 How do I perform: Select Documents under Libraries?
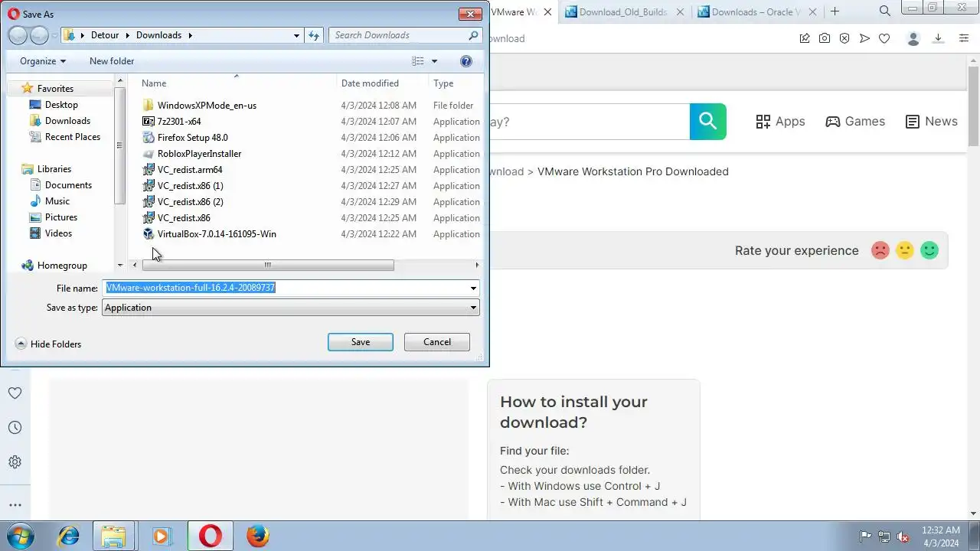pos(68,185)
